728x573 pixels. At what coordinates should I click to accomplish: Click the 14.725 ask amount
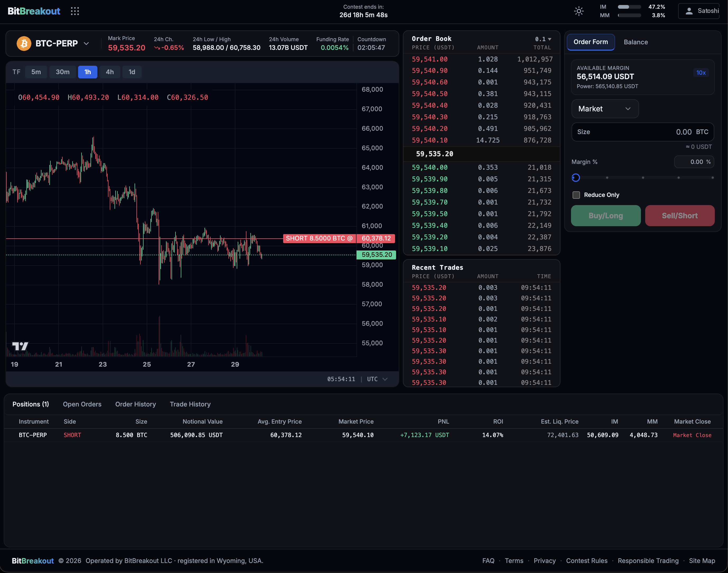coord(488,140)
